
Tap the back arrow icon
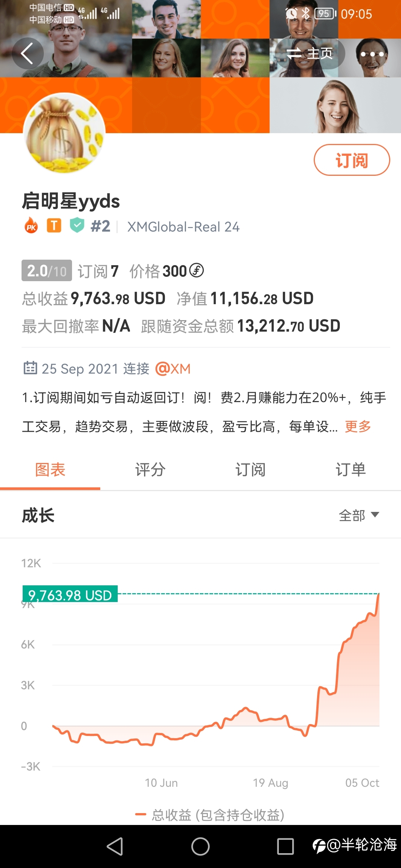tap(27, 53)
